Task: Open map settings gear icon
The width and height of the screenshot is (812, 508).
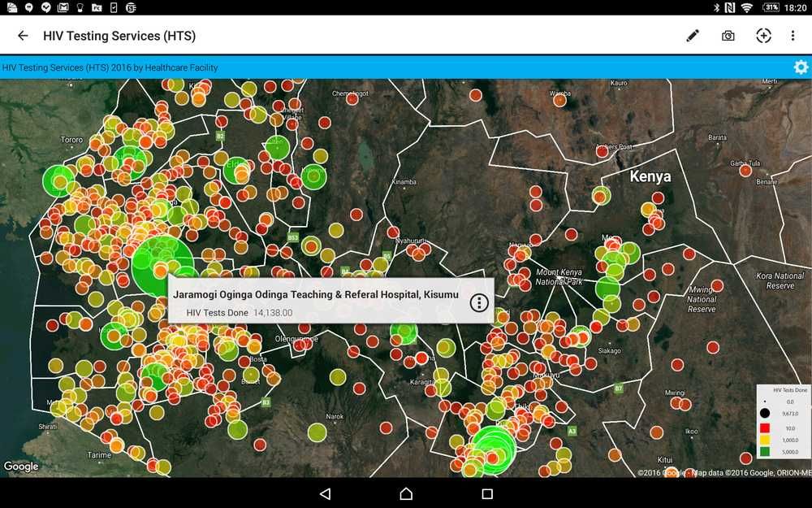Action: click(801, 67)
